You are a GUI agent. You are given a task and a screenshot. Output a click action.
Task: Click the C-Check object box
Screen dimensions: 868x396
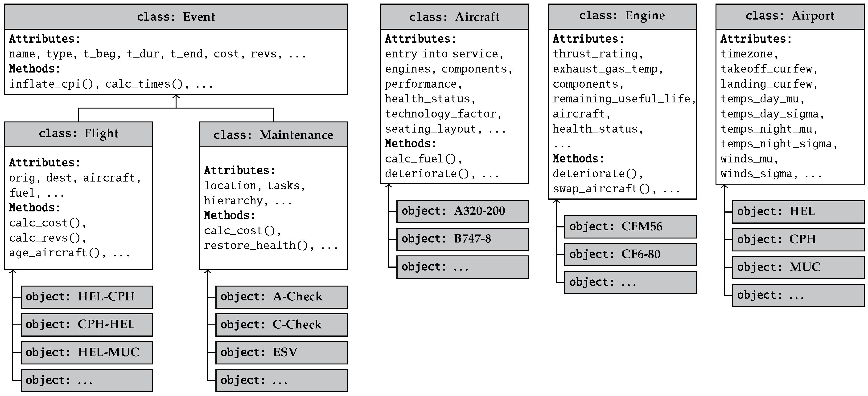pyautogui.click(x=282, y=325)
